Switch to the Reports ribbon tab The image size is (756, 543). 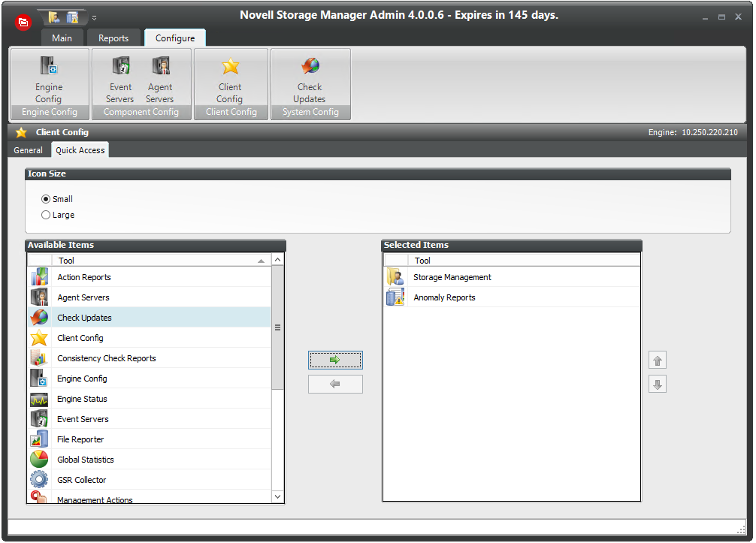(x=113, y=38)
